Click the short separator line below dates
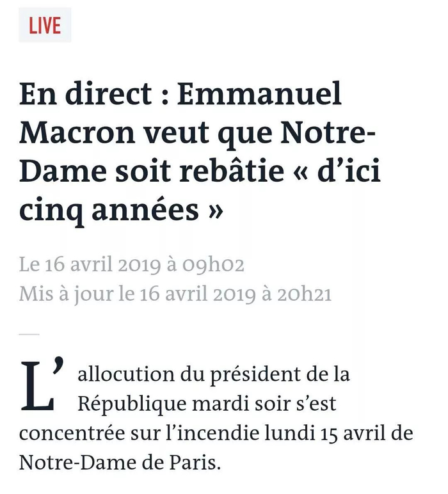The width and height of the screenshot is (448, 494). [x=29, y=334]
